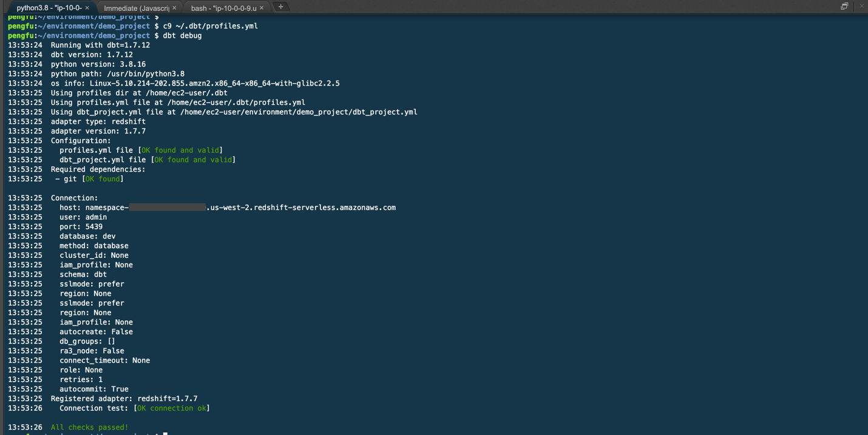Click the git 'OK found' status

(x=103, y=179)
